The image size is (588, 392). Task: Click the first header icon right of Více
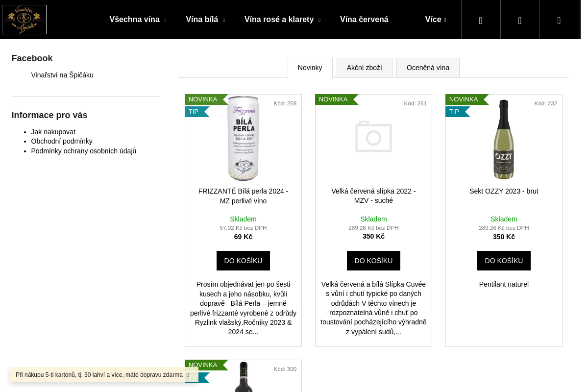[x=480, y=20]
